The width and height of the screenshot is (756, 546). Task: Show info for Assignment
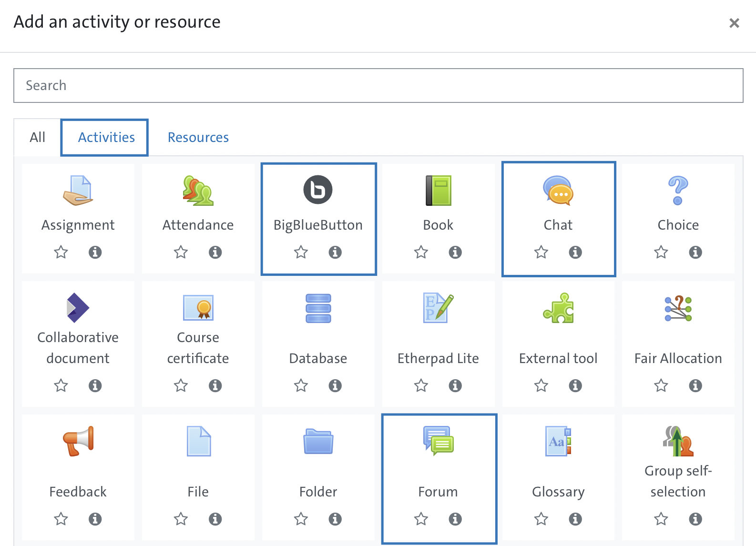click(95, 252)
